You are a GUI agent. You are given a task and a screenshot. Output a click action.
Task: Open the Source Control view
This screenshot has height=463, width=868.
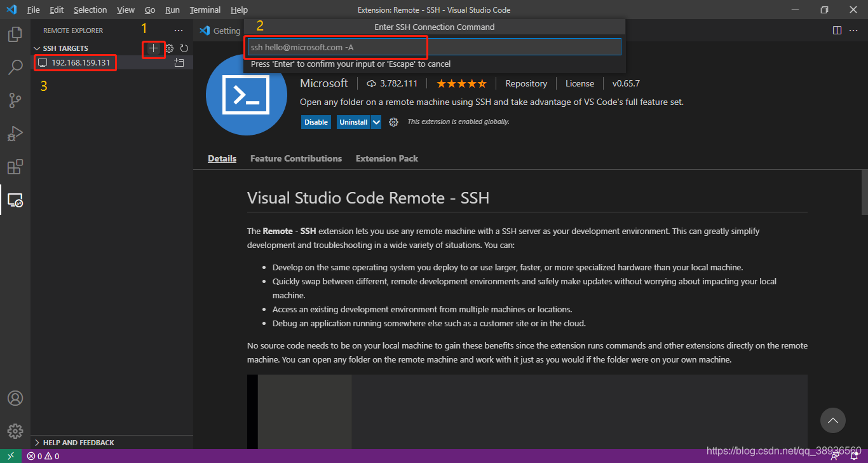(x=15, y=100)
